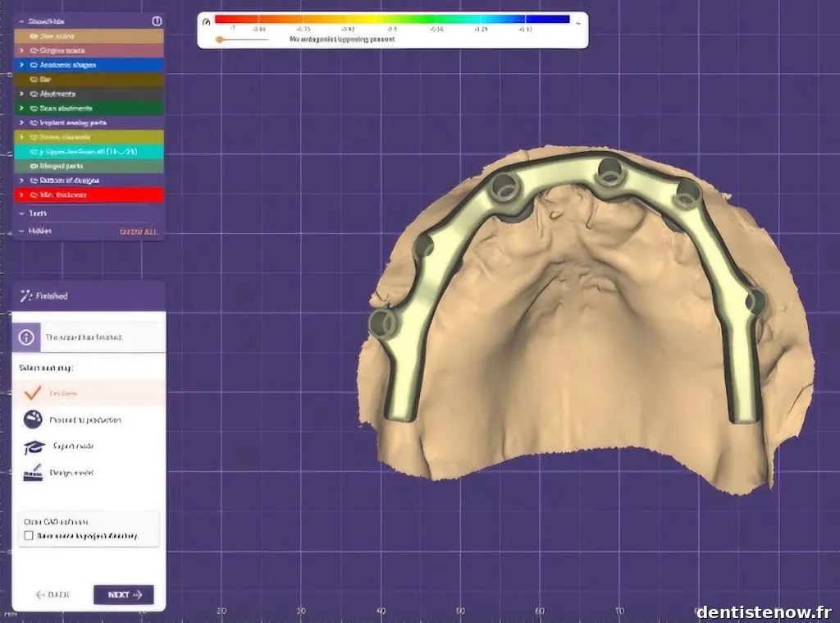
Task: Click the Design model icon
Action: [34, 473]
